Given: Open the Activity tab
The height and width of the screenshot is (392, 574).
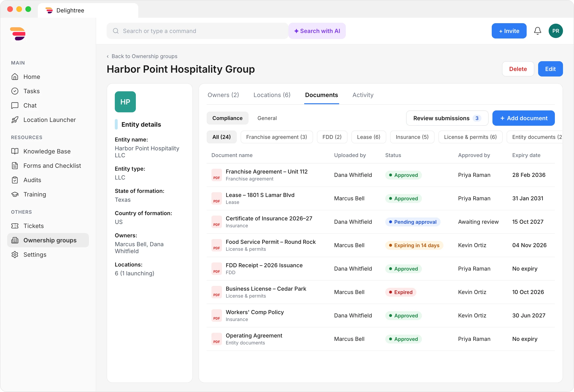Looking at the screenshot, I should click(x=363, y=95).
